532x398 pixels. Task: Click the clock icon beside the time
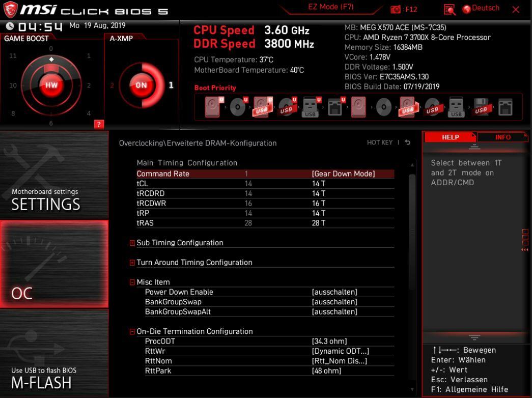[10, 26]
